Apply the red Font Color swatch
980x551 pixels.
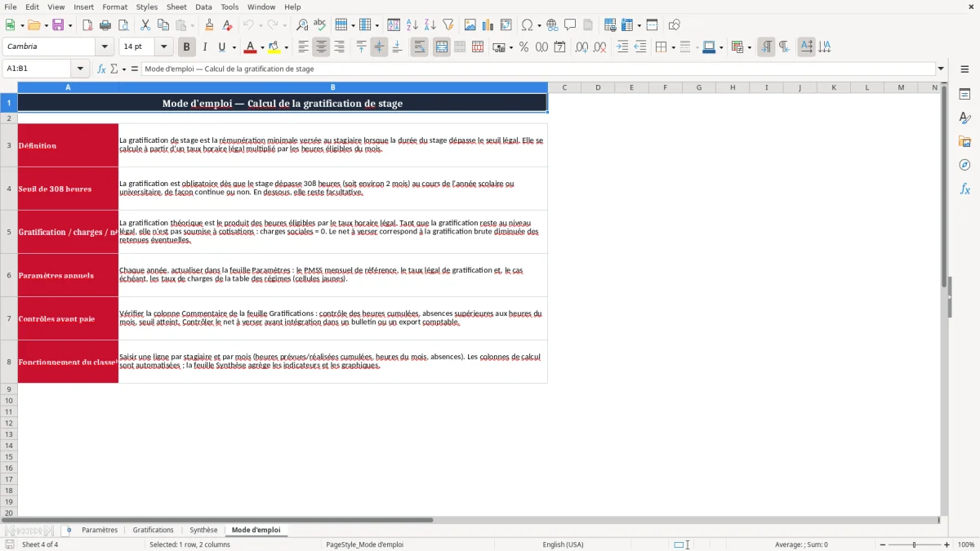251,47
